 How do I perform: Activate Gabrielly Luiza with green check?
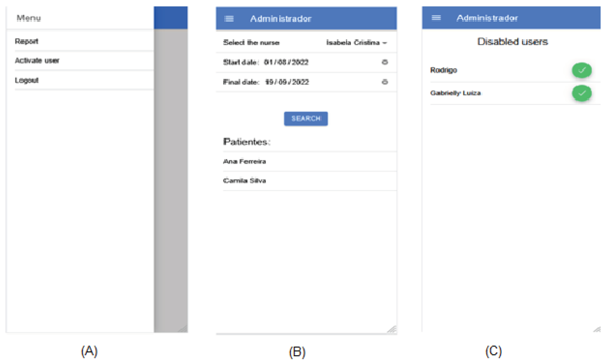(x=581, y=93)
